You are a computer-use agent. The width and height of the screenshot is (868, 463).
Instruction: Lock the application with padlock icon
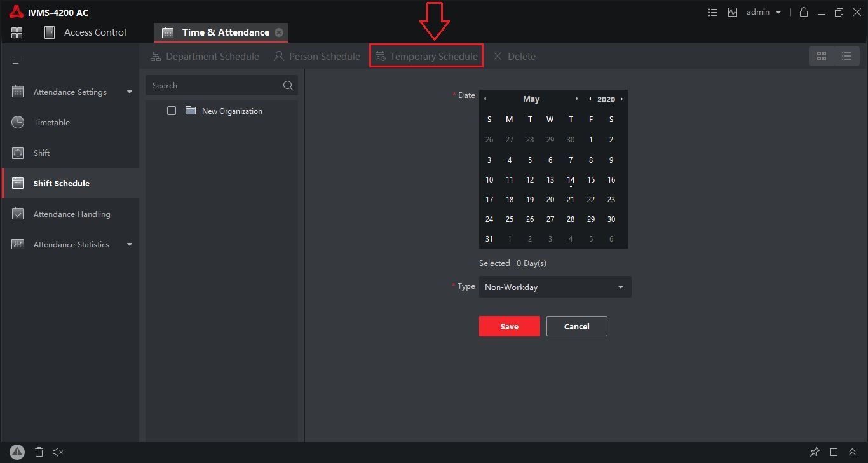pos(804,12)
